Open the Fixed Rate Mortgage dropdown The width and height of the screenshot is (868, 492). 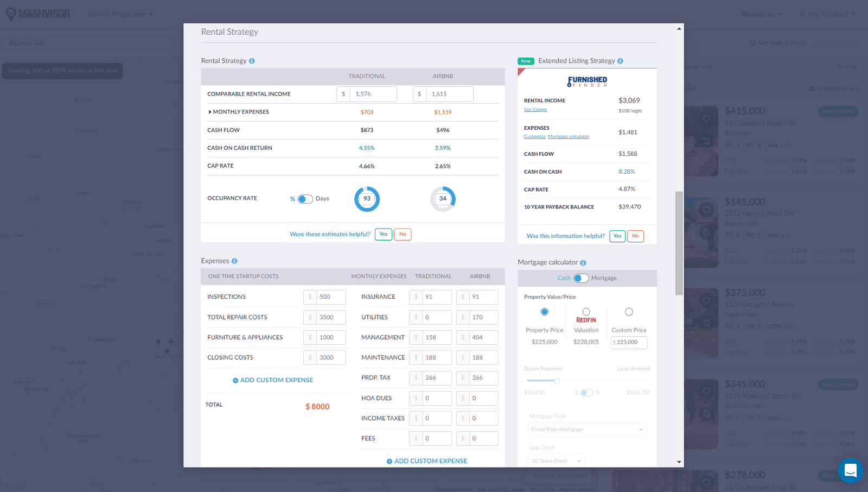pos(587,430)
